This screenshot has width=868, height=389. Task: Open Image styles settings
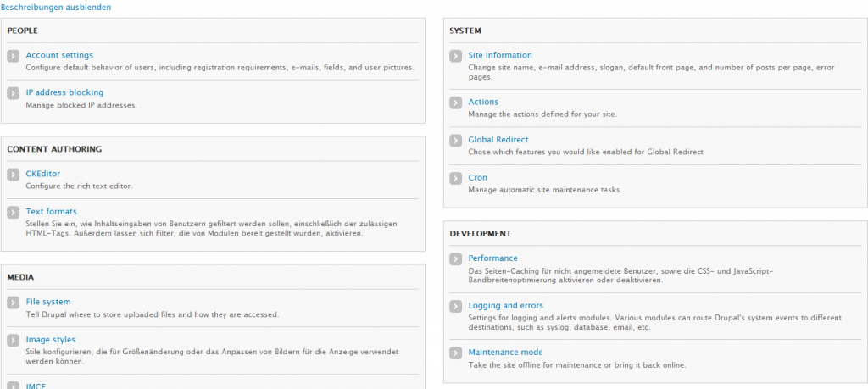pyautogui.click(x=51, y=339)
